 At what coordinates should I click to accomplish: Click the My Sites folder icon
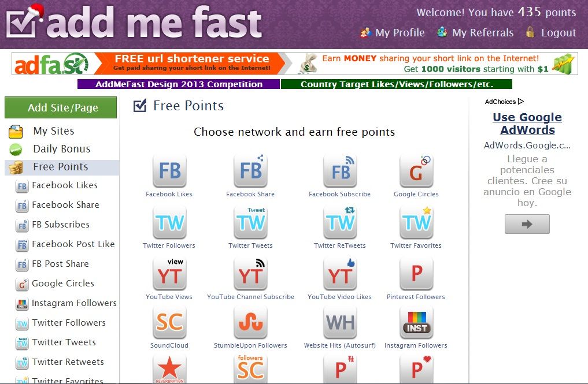16,132
